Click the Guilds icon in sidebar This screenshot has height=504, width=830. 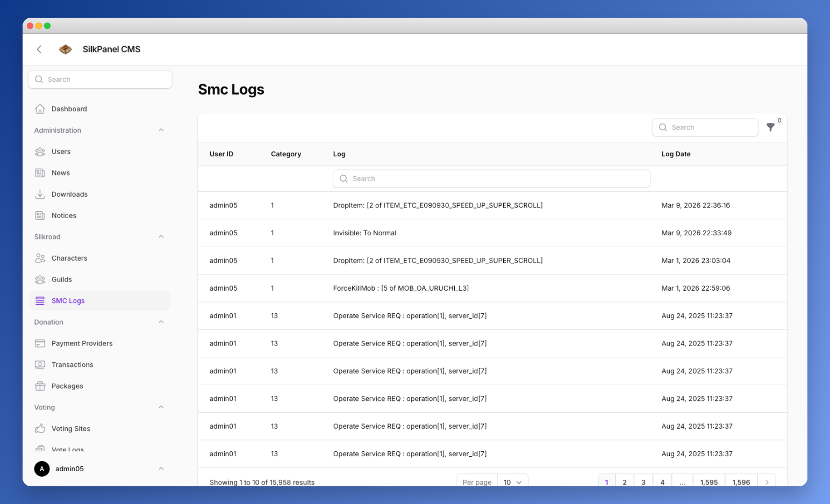click(x=40, y=279)
